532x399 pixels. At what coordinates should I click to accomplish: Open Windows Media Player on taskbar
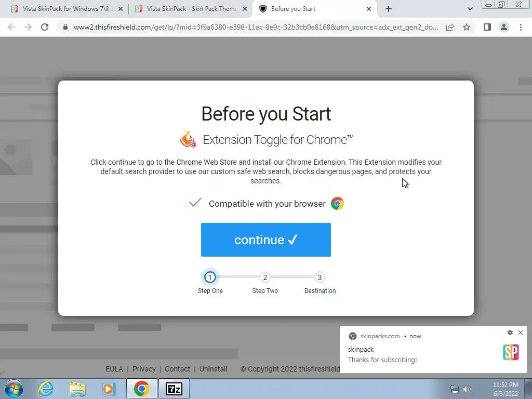pos(109,389)
